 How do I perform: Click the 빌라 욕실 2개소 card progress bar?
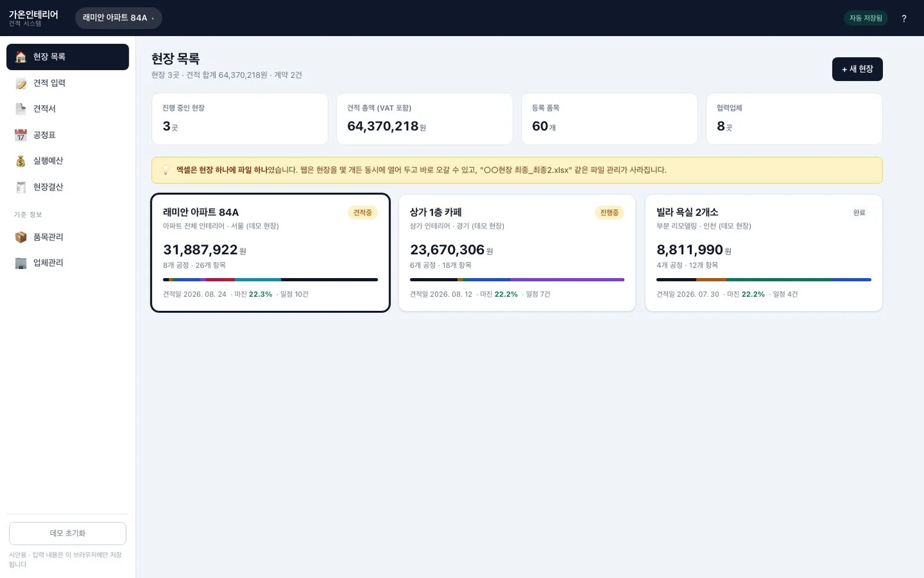[764, 279]
